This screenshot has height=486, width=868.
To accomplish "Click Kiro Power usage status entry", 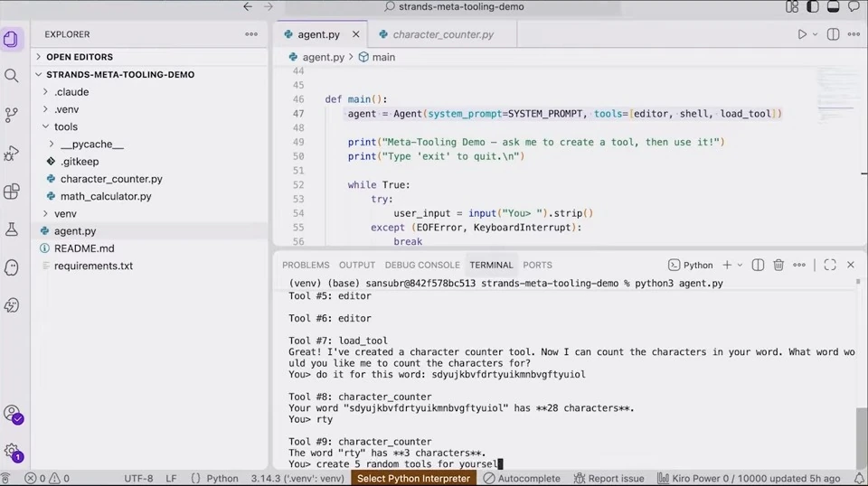I will 749,478.
